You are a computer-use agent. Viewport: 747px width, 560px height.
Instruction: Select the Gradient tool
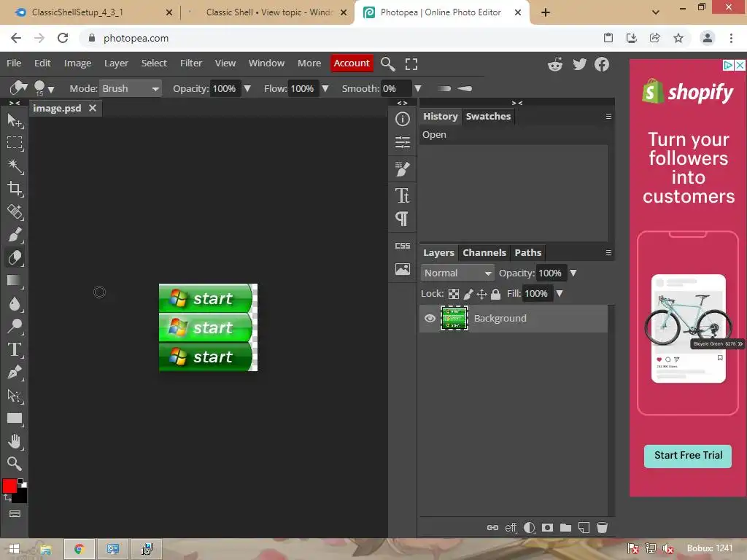click(x=15, y=281)
